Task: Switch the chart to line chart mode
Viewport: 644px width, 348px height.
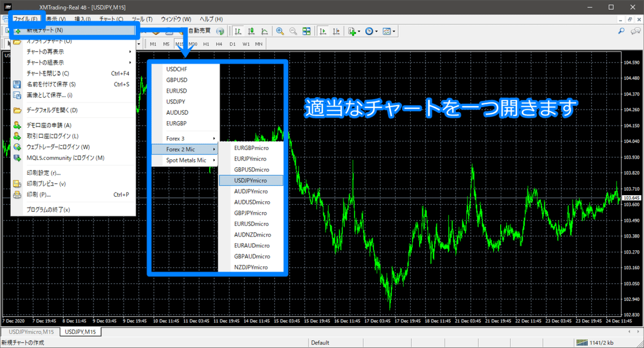Action: [x=265, y=31]
